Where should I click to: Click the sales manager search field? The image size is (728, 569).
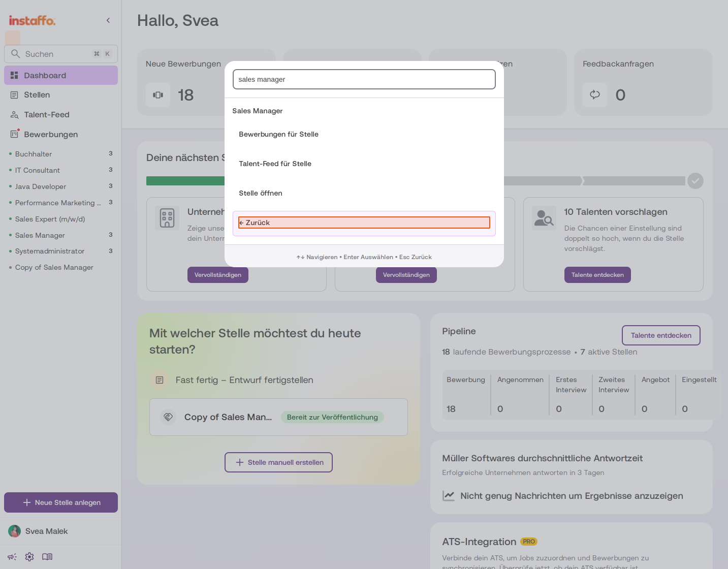(364, 79)
